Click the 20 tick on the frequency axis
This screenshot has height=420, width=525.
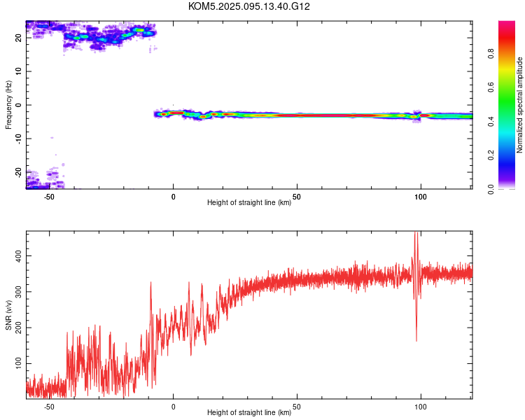18,38
